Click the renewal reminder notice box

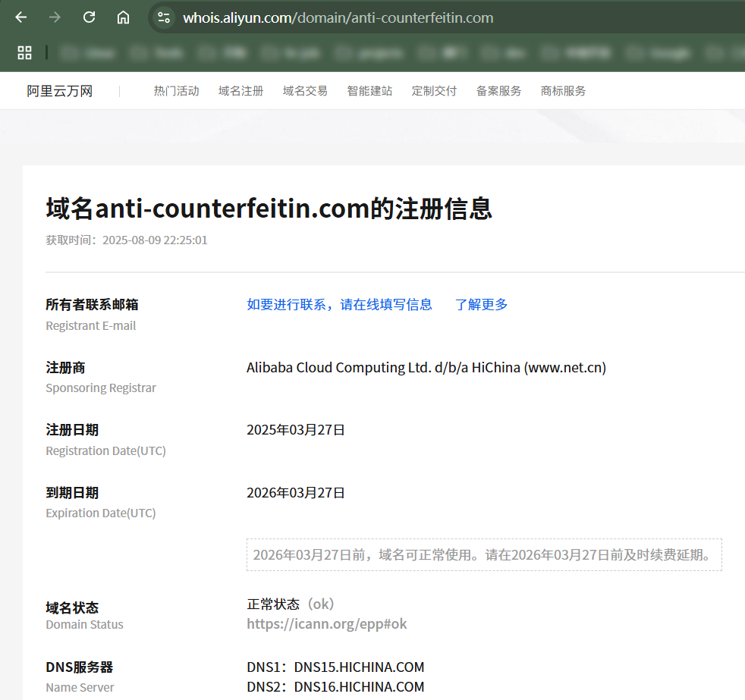click(484, 554)
